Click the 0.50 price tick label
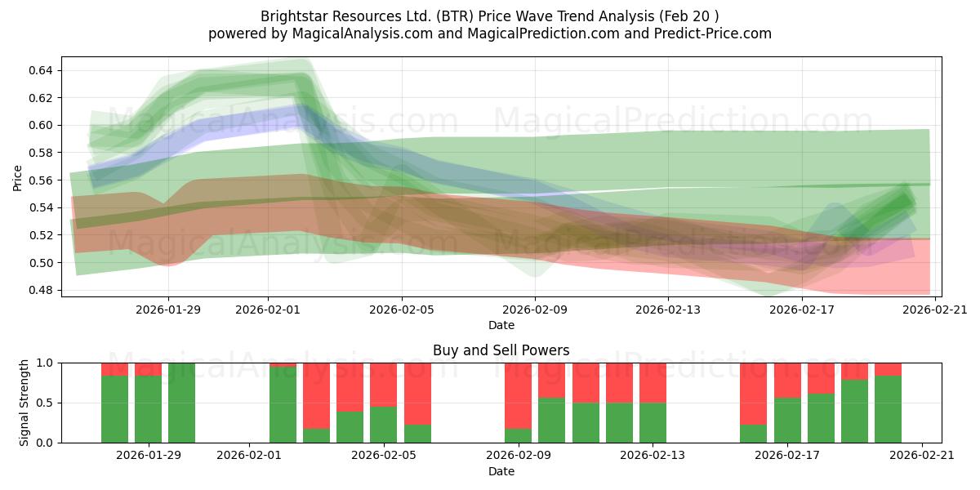The width and height of the screenshot is (980, 490). click(x=41, y=263)
